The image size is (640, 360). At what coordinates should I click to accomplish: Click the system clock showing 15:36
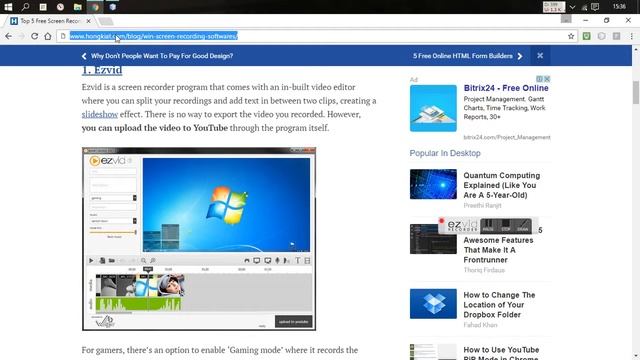coord(619,7)
